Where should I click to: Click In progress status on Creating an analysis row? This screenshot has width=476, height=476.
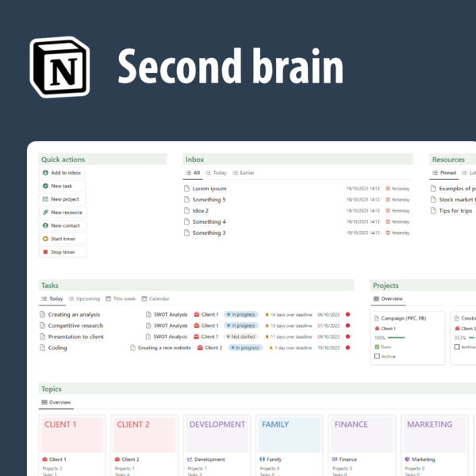(x=241, y=314)
